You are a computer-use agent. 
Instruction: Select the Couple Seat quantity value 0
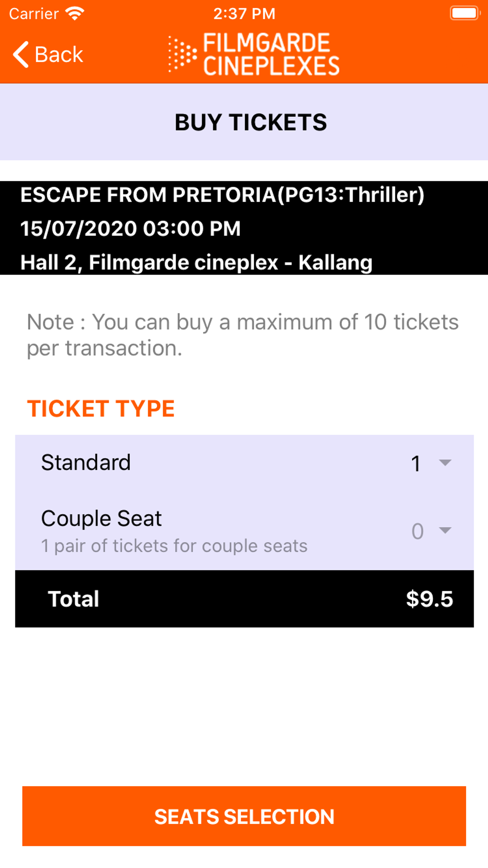[x=417, y=531]
